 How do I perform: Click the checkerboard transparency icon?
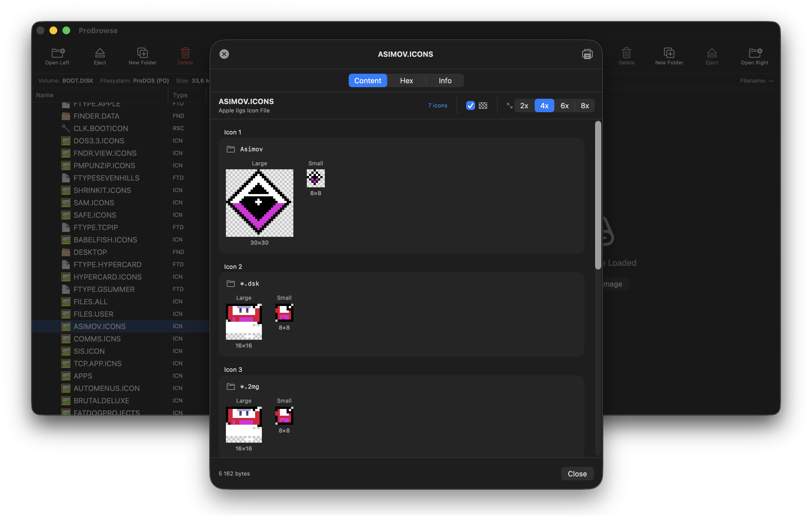click(483, 105)
